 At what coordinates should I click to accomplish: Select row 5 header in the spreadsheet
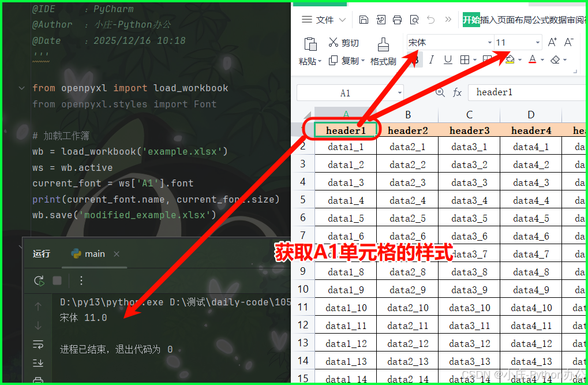[303, 200]
